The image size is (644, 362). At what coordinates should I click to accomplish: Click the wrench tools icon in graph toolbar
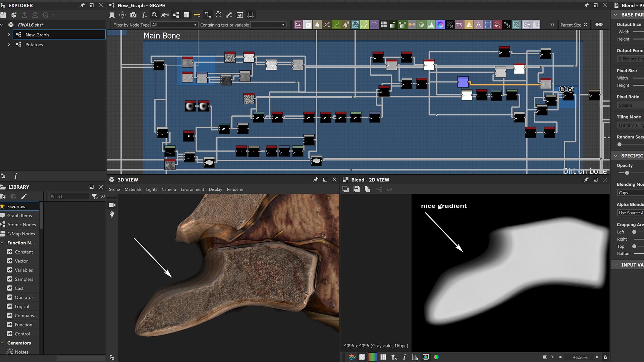point(229,15)
